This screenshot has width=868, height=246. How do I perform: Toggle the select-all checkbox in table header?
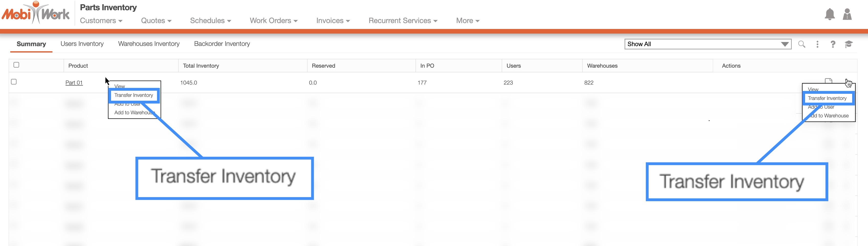pos(16,65)
